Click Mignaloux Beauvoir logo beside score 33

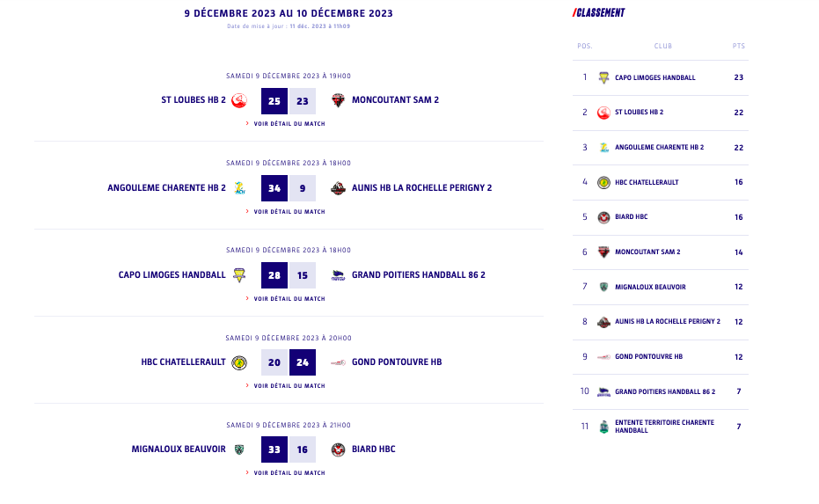click(x=239, y=449)
